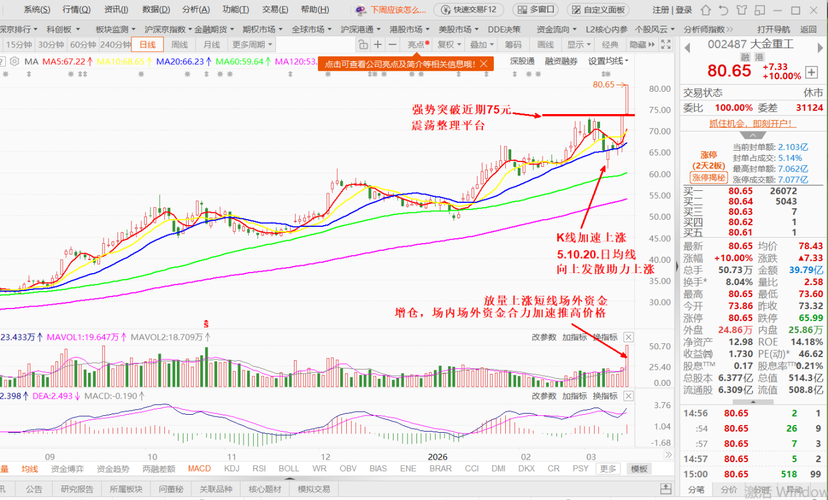Toggle 均线 overlay indicator

[x=30, y=468]
